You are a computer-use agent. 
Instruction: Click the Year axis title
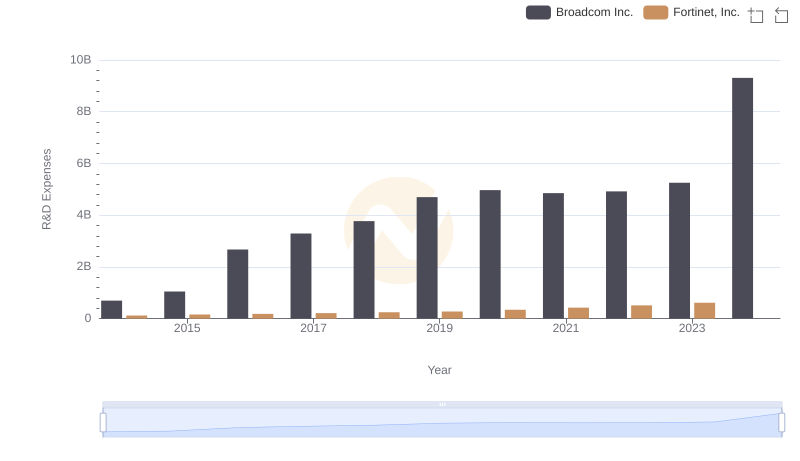tap(439, 370)
